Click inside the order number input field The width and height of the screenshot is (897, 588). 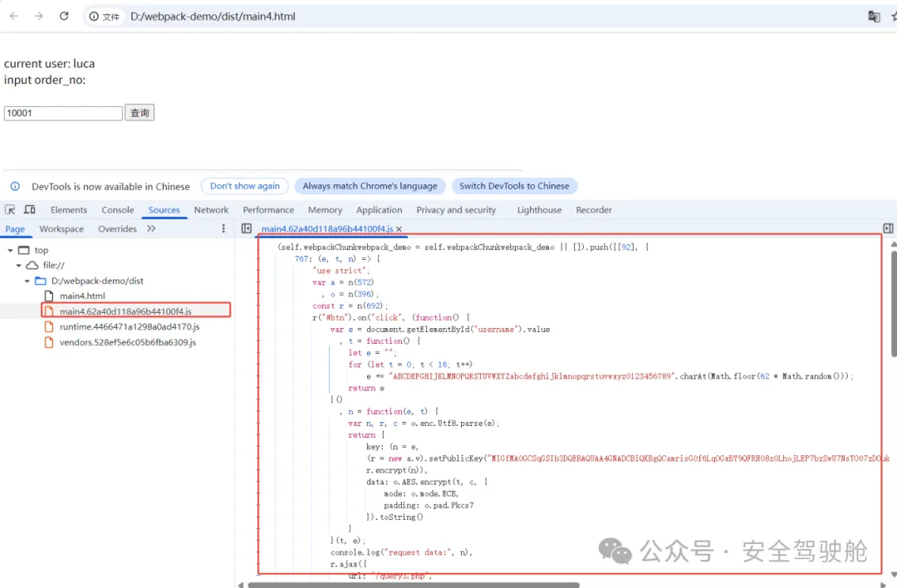tap(62, 111)
